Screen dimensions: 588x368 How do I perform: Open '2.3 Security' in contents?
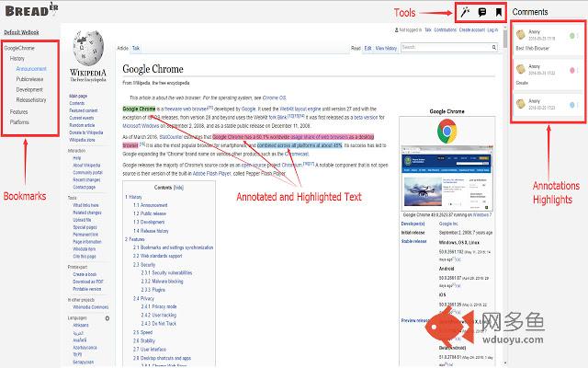tap(144, 265)
